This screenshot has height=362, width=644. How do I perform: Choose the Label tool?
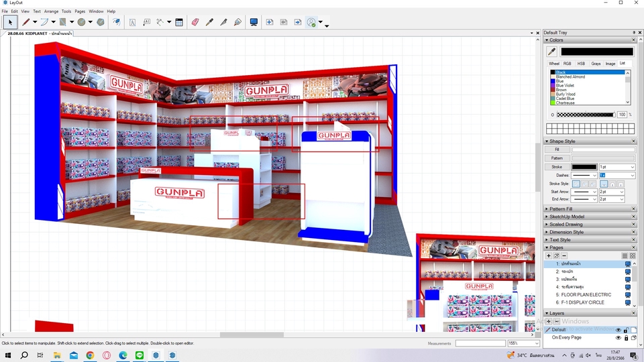tap(147, 22)
